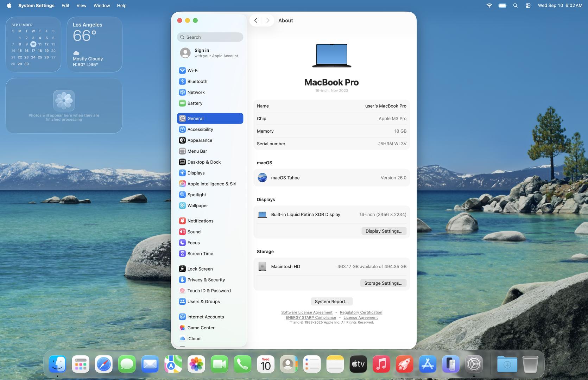Open System Report…
The image size is (588, 380).
coord(331,302)
